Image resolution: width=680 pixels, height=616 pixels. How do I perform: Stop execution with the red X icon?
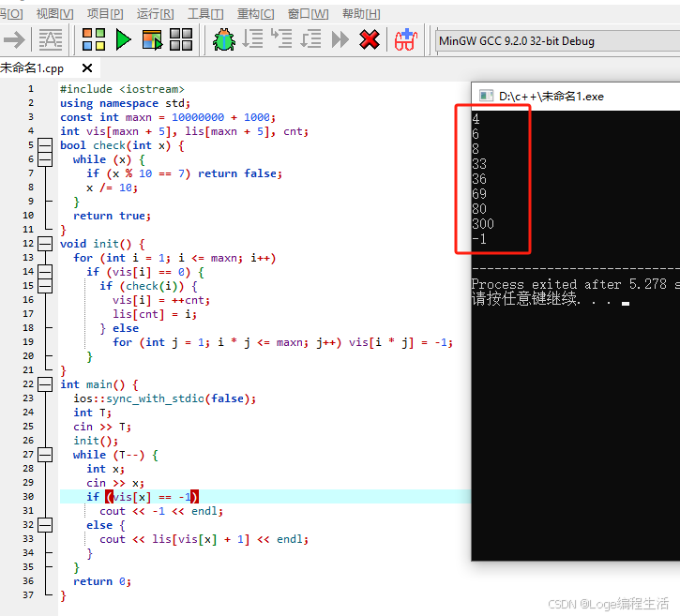(369, 39)
